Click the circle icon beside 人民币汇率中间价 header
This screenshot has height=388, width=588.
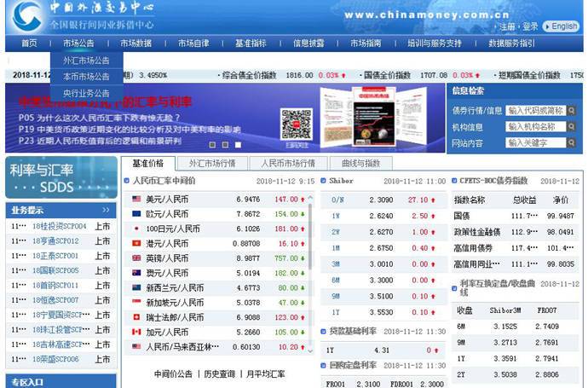point(127,181)
